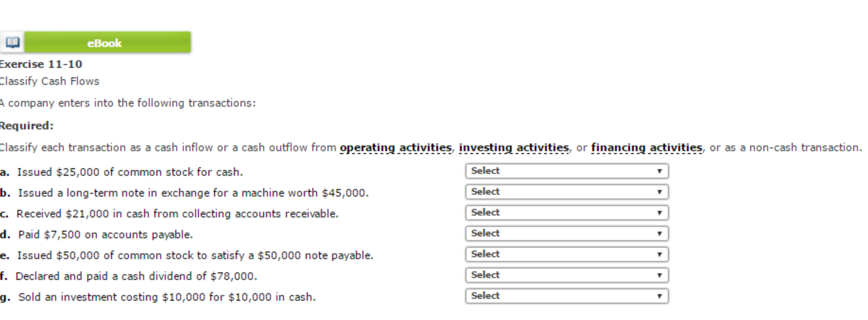Open Select dropdown for long-term note transaction b
Image resolution: width=868 pixels, height=320 pixels.
click(x=567, y=192)
